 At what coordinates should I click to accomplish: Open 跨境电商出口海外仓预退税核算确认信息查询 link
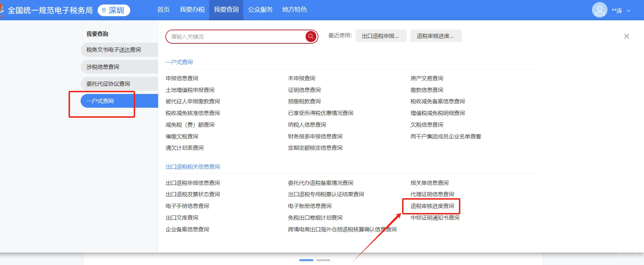click(342, 229)
